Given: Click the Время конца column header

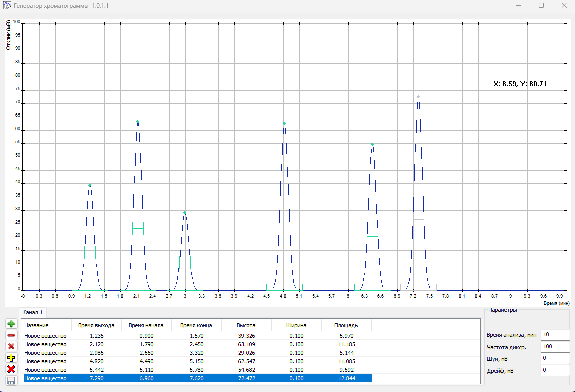Looking at the screenshot, I should 196,325.
